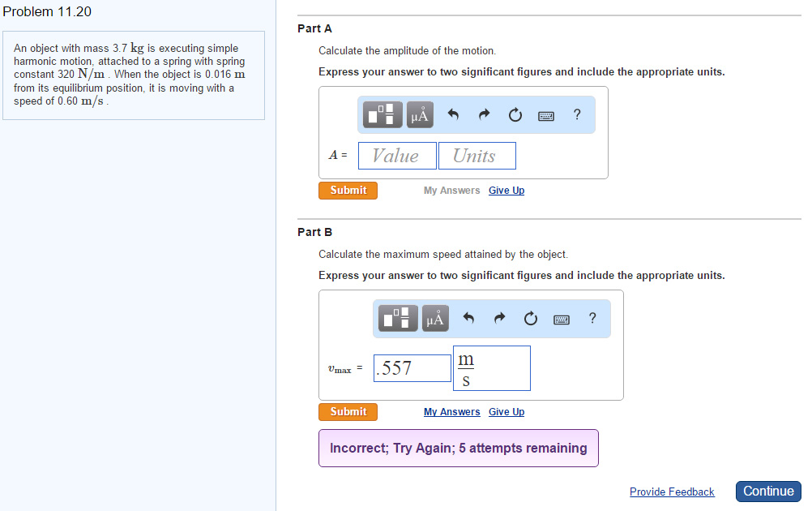Submit the Part A answer
This screenshot has height=511, width=812.
tap(348, 191)
